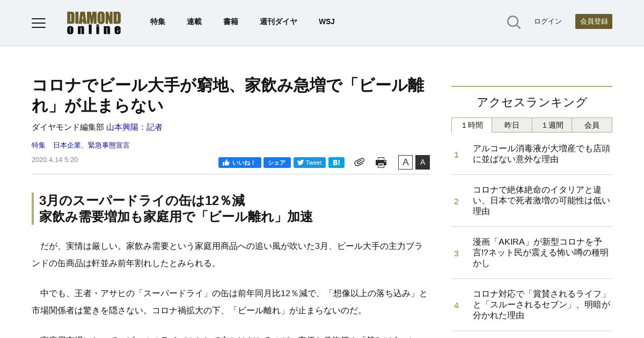Open the 特集 category link under author
Viewport: 644px width, 338px height.
(39, 145)
